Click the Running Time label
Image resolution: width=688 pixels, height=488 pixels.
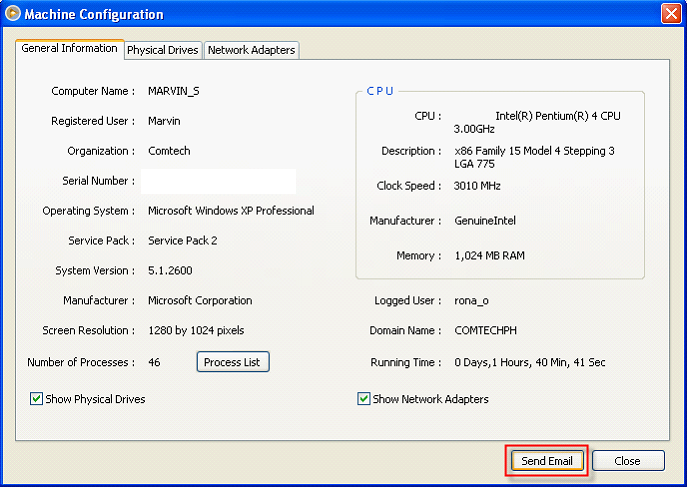(406, 362)
